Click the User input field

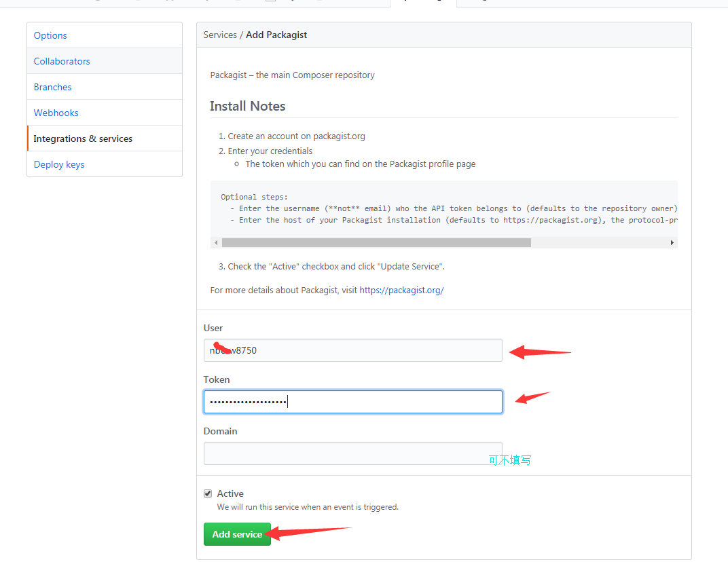(x=353, y=350)
